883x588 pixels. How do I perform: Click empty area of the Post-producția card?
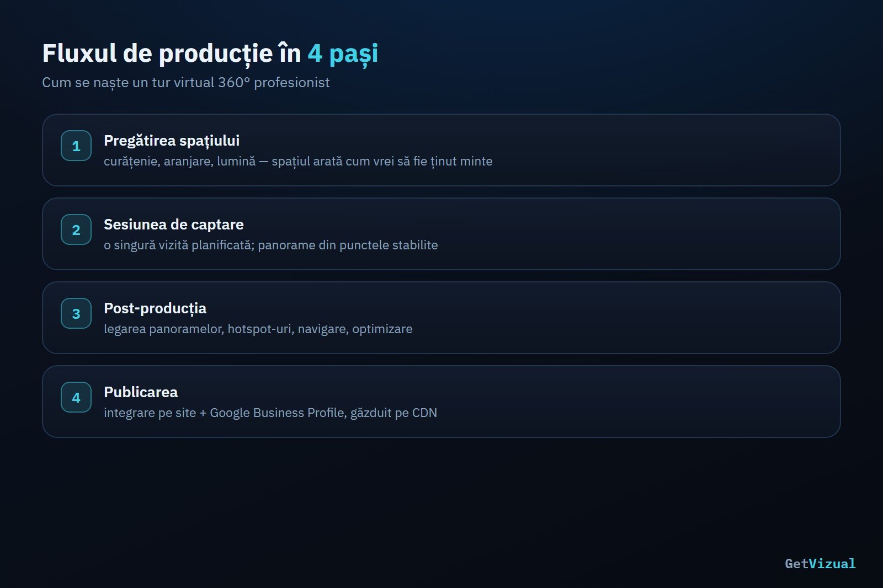pos(662,318)
